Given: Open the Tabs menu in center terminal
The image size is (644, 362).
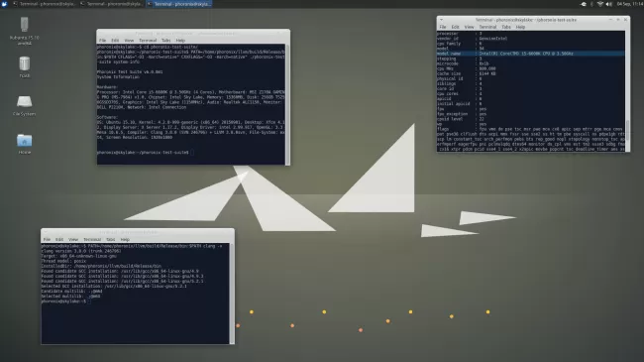Looking at the screenshot, I should click(x=165, y=41).
